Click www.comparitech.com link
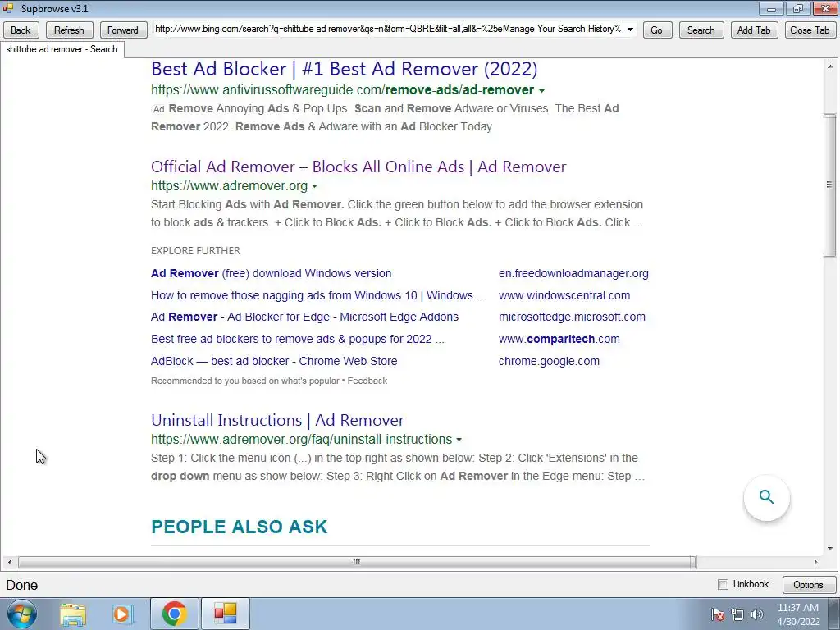840x630 pixels. point(559,339)
